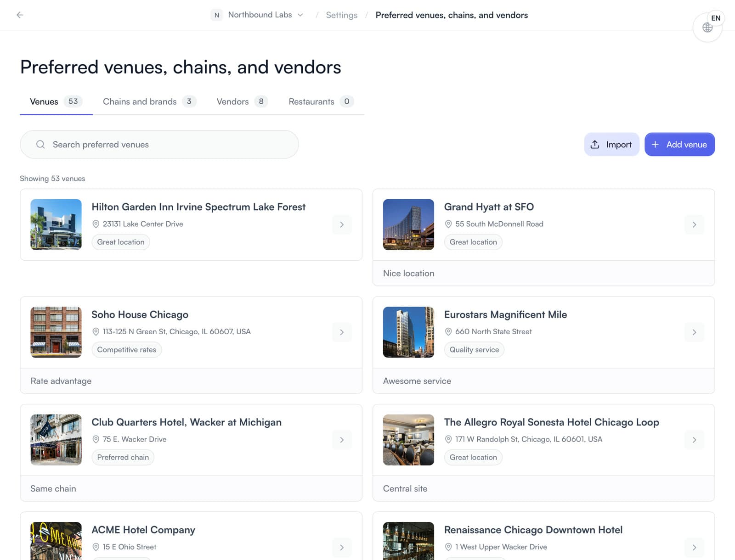735x560 pixels.
Task: Click location pin beside 171 W Randolph St
Action: (x=448, y=439)
